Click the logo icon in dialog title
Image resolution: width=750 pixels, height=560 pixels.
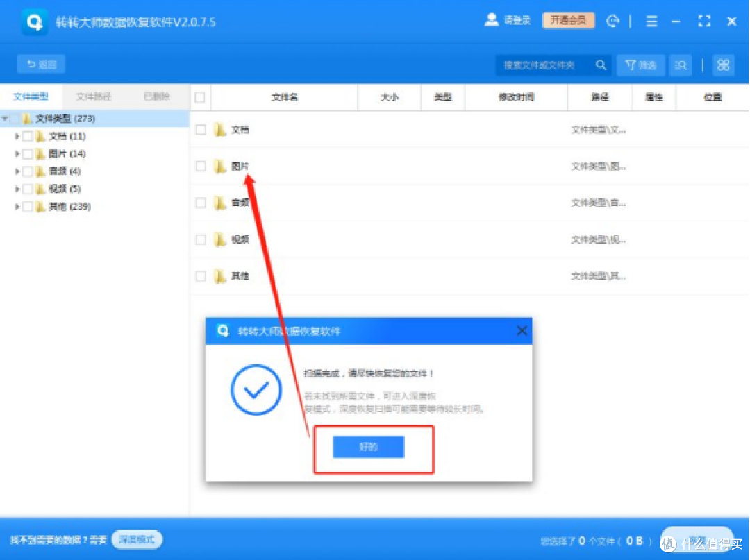tap(223, 330)
